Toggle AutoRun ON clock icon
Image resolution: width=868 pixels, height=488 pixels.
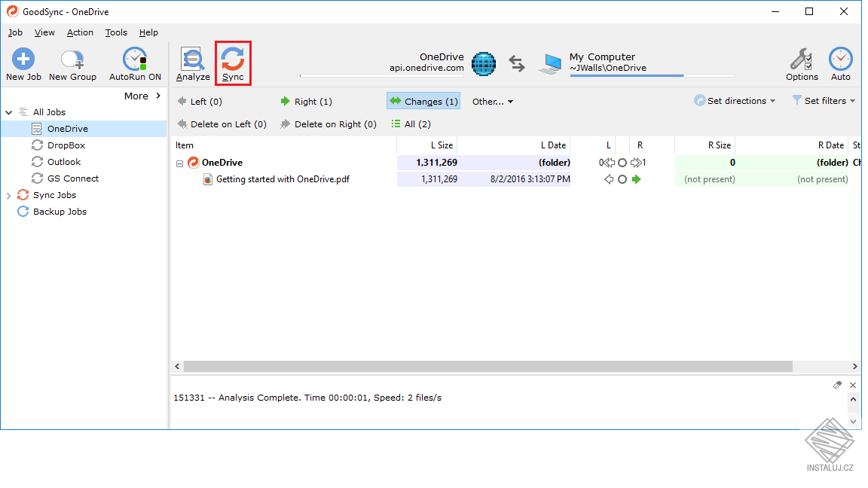(135, 59)
